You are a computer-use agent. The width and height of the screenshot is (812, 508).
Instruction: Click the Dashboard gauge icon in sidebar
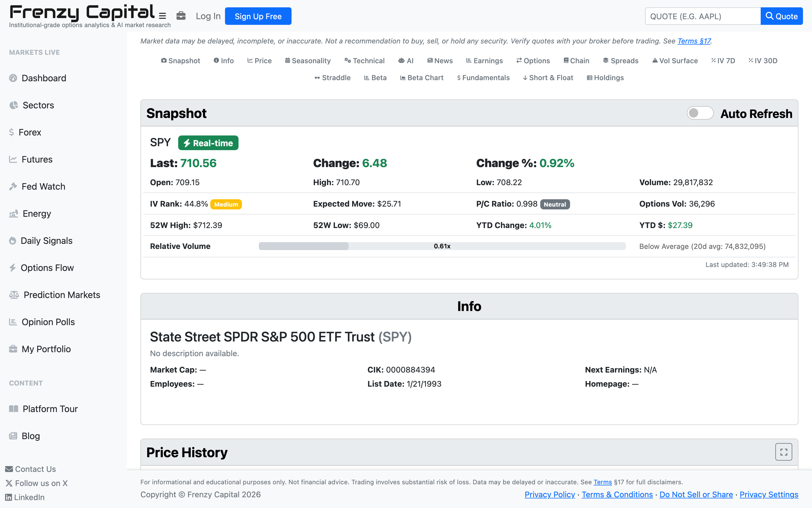pyautogui.click(x=13, y=78)
